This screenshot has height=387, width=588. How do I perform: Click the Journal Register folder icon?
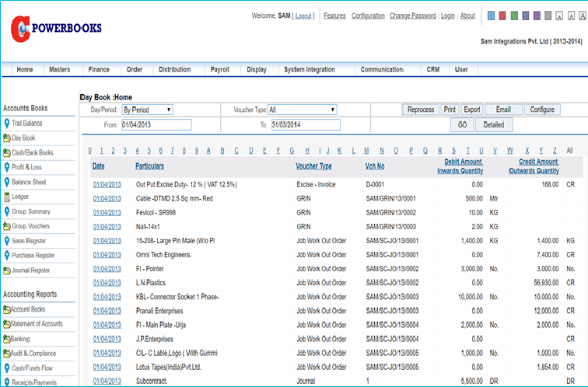click(6, 270)
